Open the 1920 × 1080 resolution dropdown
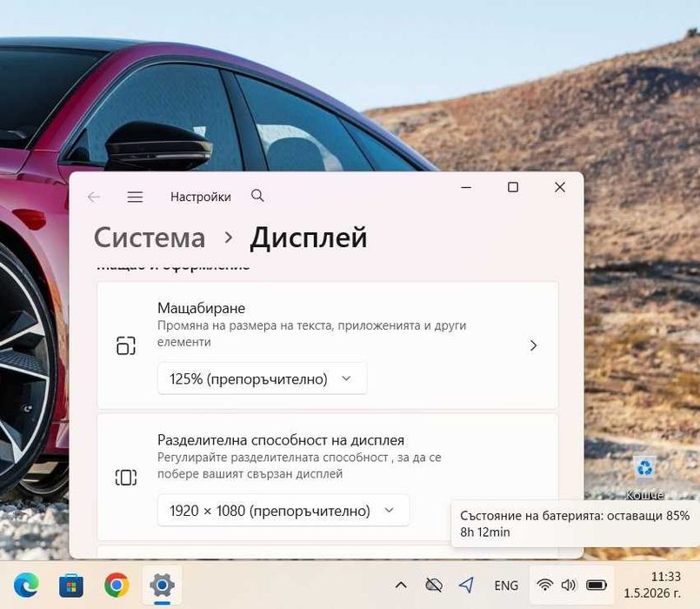Viewport: 700px width, 609px height. pos(283,511)
